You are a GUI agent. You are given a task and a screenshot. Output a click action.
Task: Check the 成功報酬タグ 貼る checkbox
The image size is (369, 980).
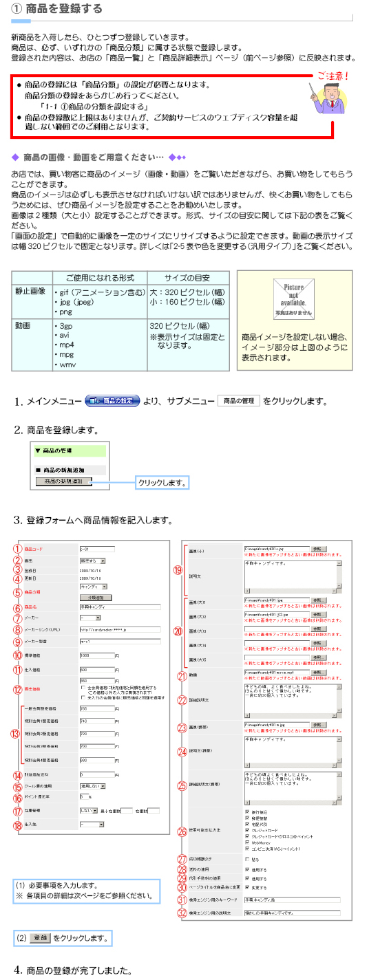pyautogui.click(x=247, y=859)
